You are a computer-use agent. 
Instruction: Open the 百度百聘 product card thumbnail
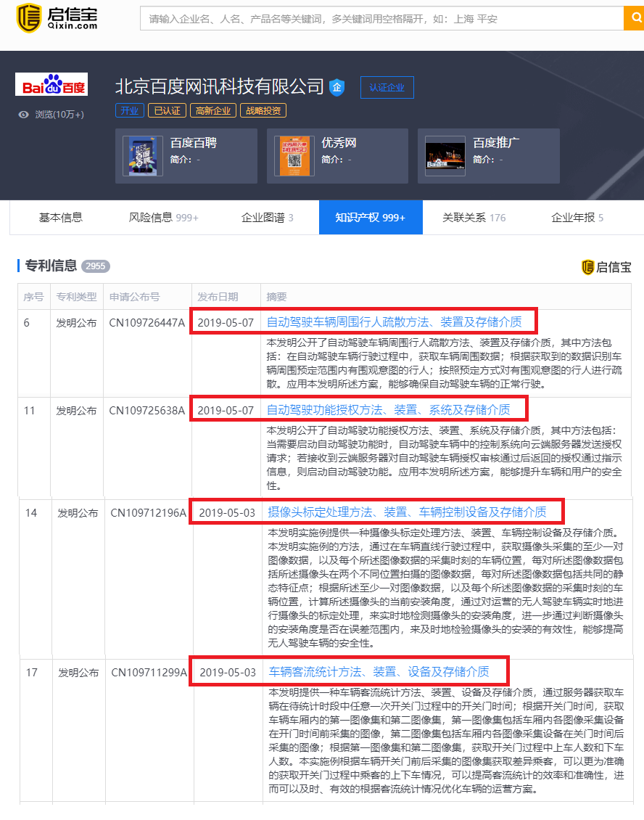(143, 156)
